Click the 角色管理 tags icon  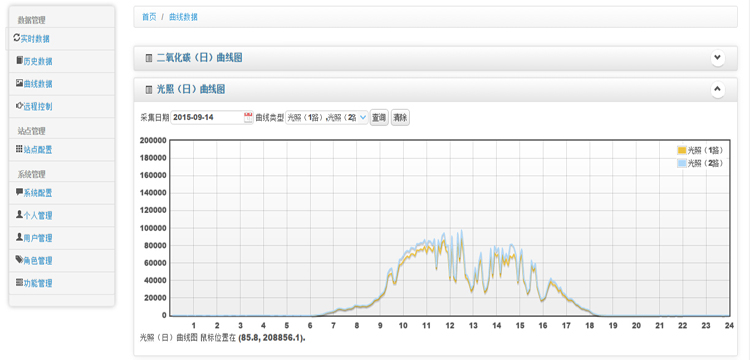(19, 260)
